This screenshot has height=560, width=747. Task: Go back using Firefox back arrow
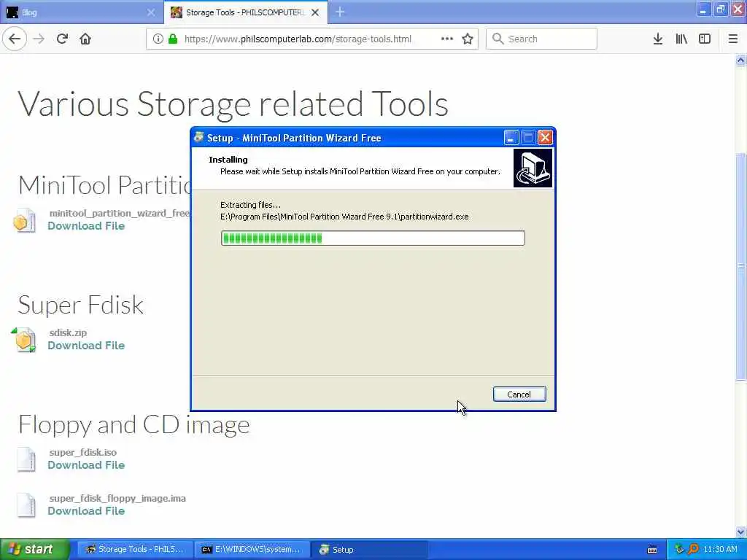click(x=15, y=39)
